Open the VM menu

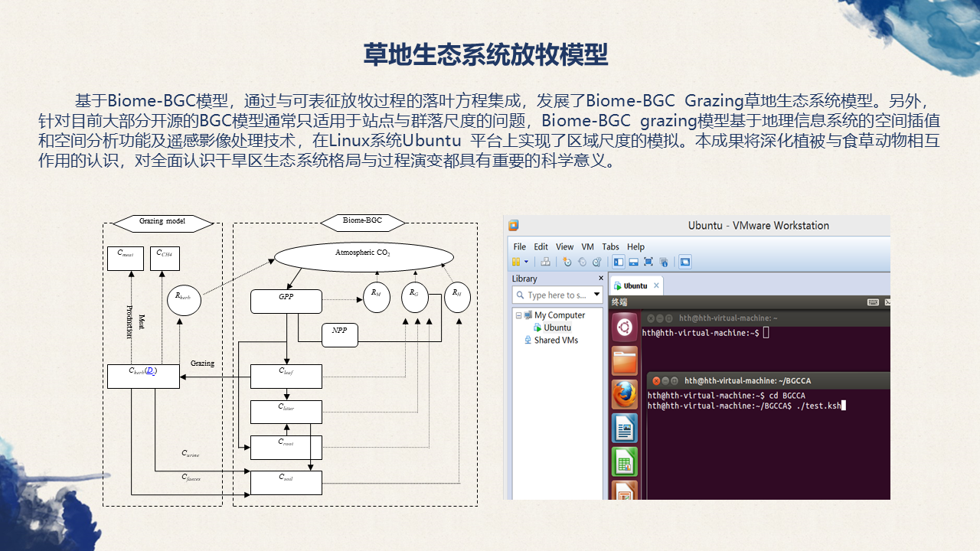click(x=587, y=246)
